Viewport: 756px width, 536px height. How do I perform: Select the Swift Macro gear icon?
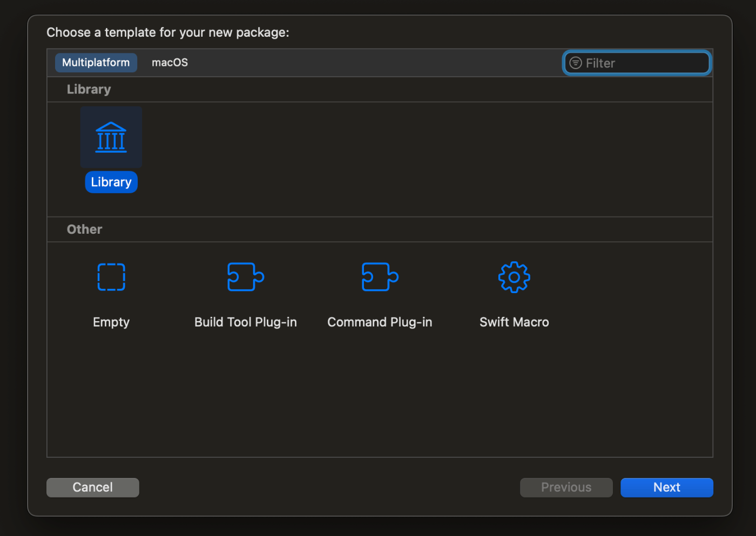pos(514,277)
